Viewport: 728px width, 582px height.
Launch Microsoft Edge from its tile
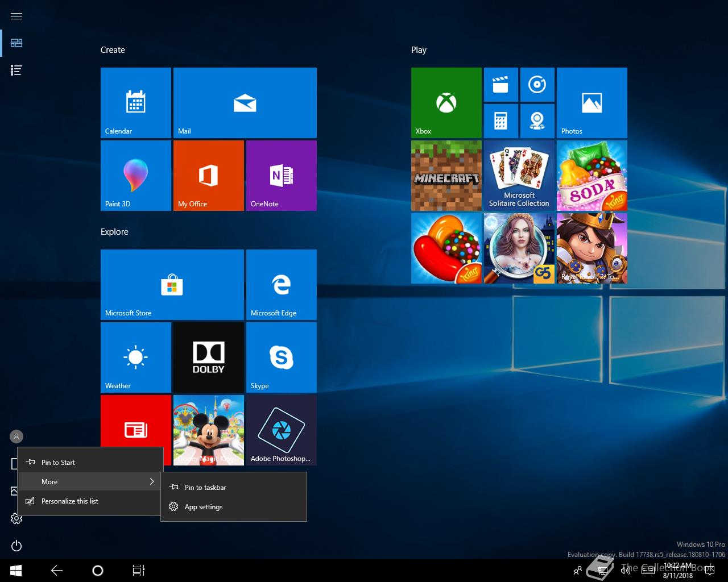[282, 285]
